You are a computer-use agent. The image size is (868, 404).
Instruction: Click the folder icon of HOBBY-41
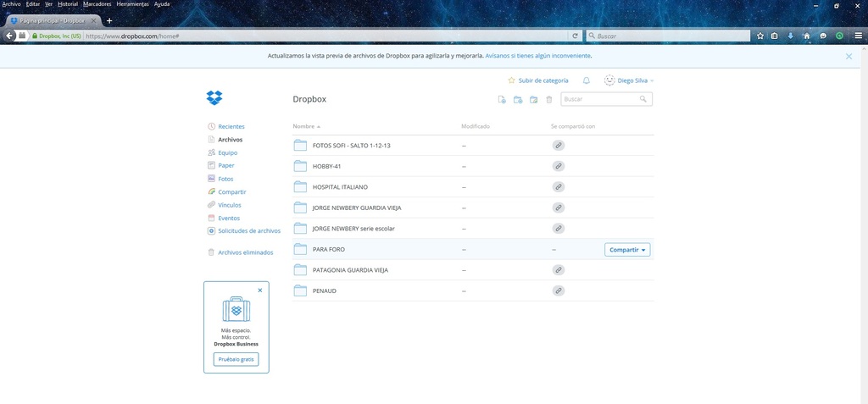tap(300, 166)
